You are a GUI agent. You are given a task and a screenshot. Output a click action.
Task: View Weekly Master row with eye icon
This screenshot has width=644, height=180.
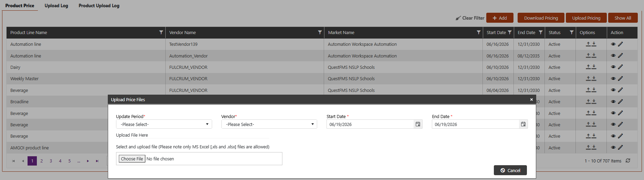613,78
